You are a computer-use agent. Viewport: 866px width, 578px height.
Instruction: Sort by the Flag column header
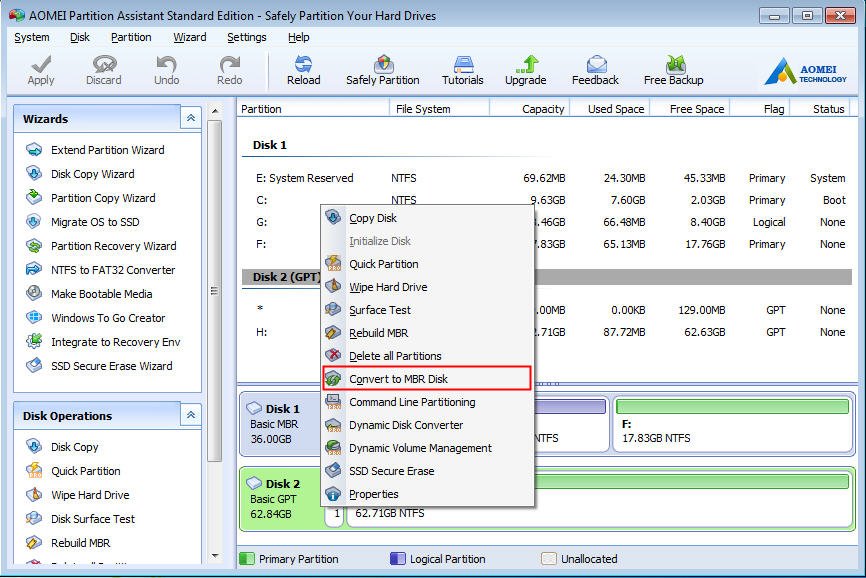(761, 109)
